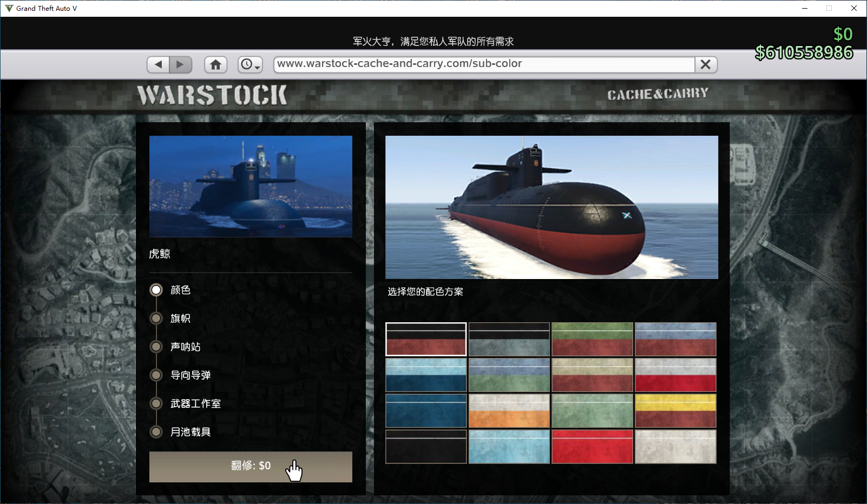Open the browser home page
867x504 pixels.
click(215, 64)
